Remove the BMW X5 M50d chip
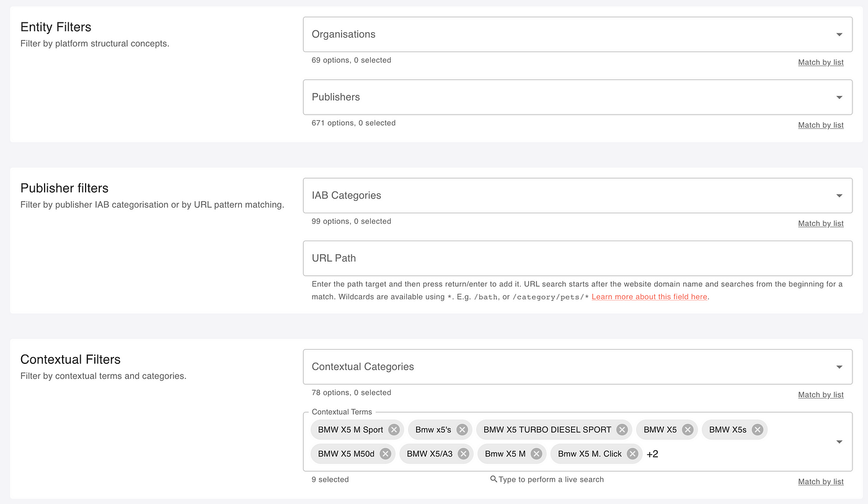This screenshot has width=868, height=504. [385, 454]
